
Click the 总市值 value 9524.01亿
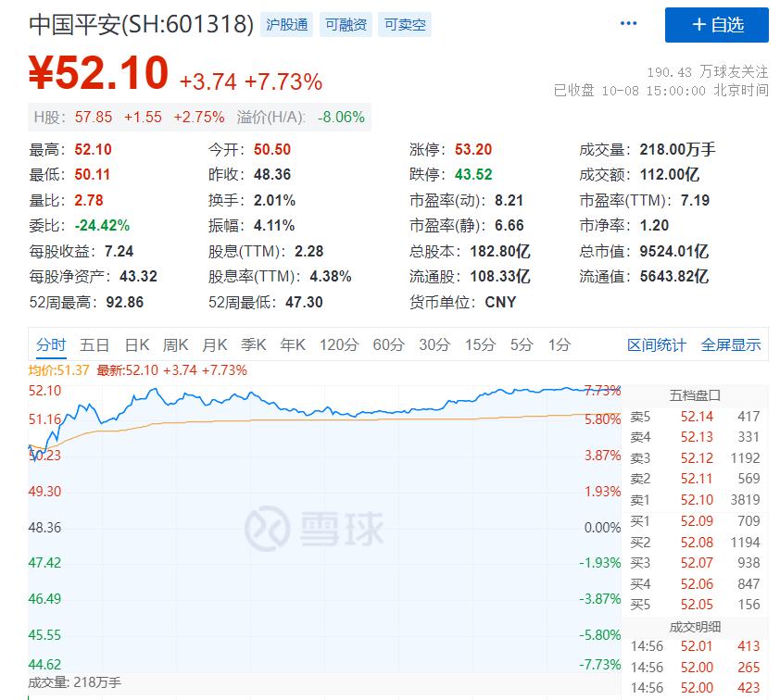click(x=674, y=251)
